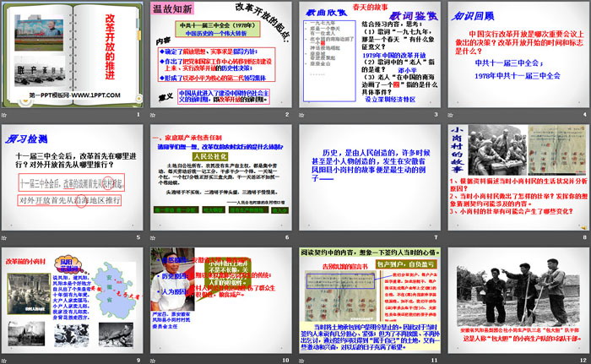Click the sound speaker icon on slide 8
This screenshot has width=591, height=364.
(584, 227)
